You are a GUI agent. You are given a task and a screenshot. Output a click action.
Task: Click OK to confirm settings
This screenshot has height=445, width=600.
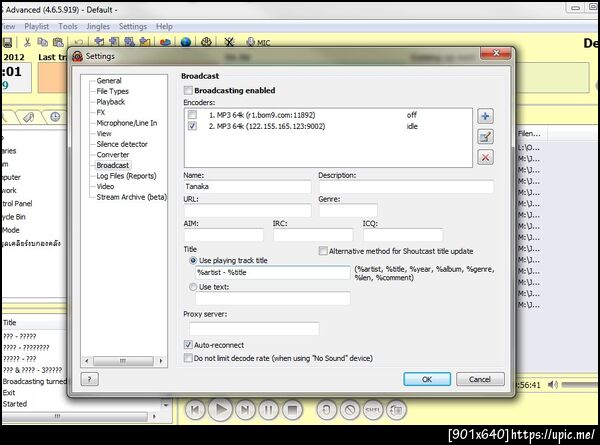click(x=427, y=379)
